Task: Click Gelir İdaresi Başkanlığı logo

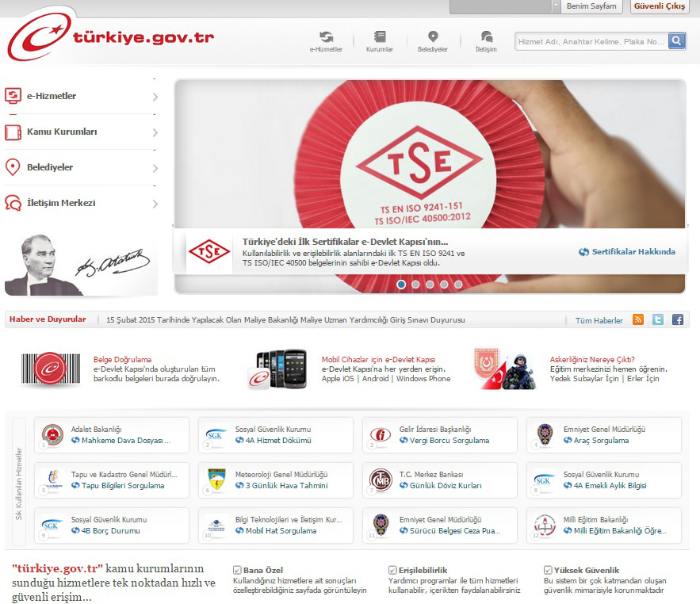Action: coord(381,434)
